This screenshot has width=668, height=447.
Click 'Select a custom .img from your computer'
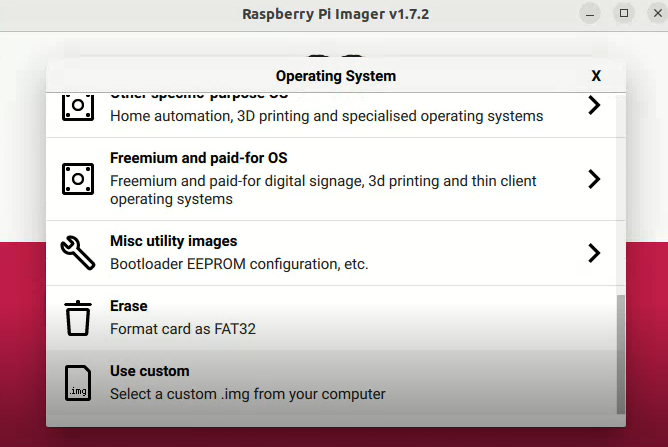coord(248,394)
